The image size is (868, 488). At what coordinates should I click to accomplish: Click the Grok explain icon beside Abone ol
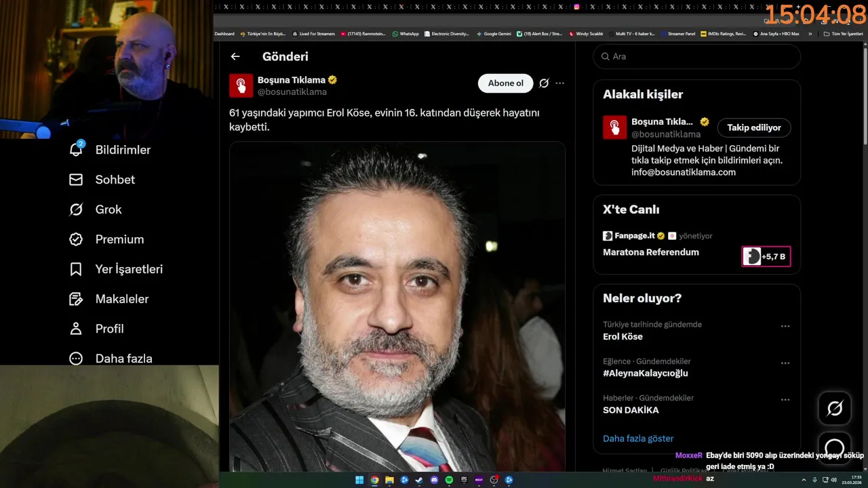[x=544, y=83]
